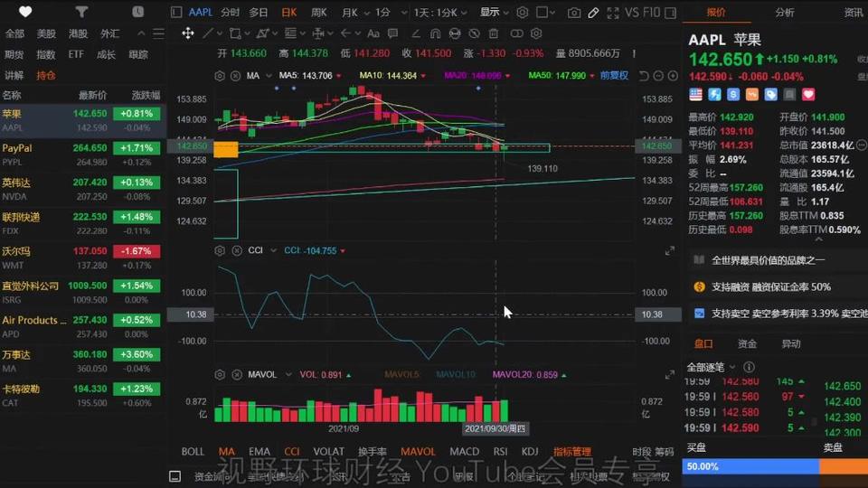Select the text annotation Aa tool
868x488 pixels.
click(x=373, y=33)
